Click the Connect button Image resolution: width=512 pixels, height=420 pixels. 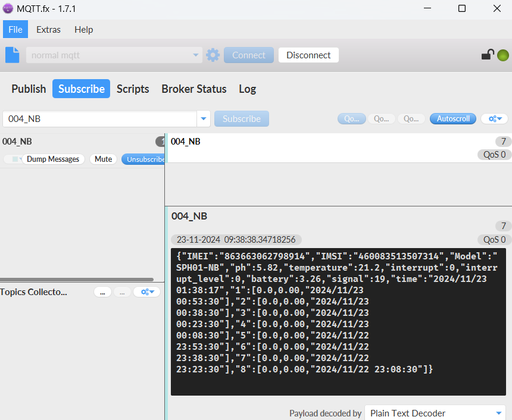pos(249,55)
